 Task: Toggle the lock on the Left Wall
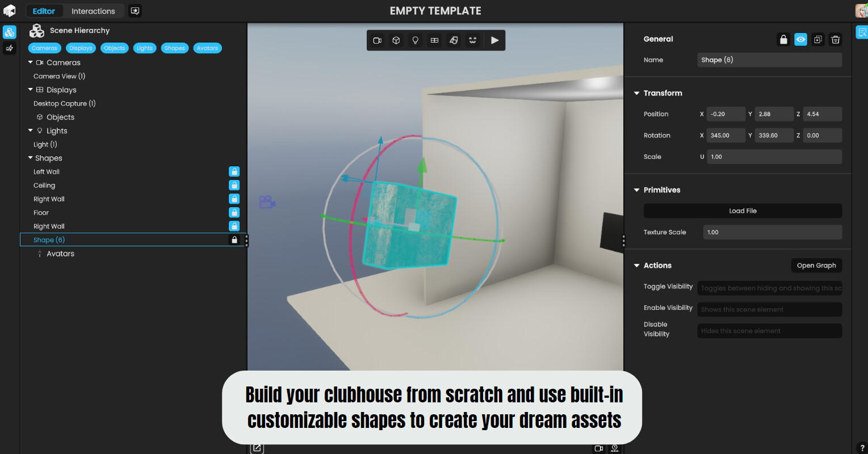[234, 171]
